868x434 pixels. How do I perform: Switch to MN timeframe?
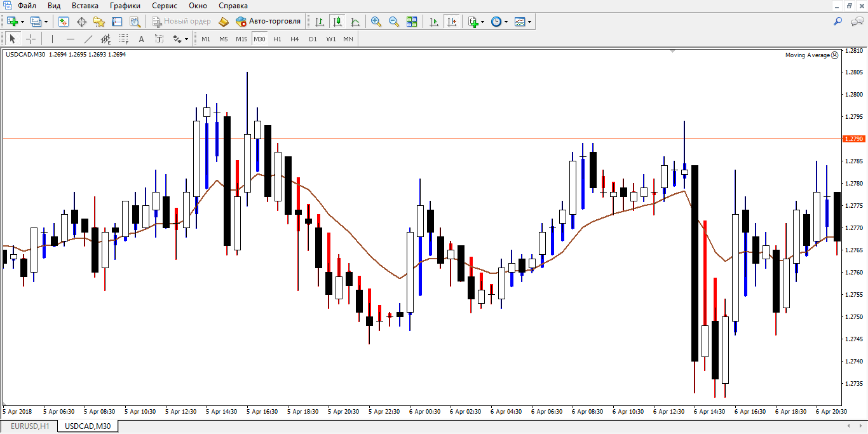[348, 39]
